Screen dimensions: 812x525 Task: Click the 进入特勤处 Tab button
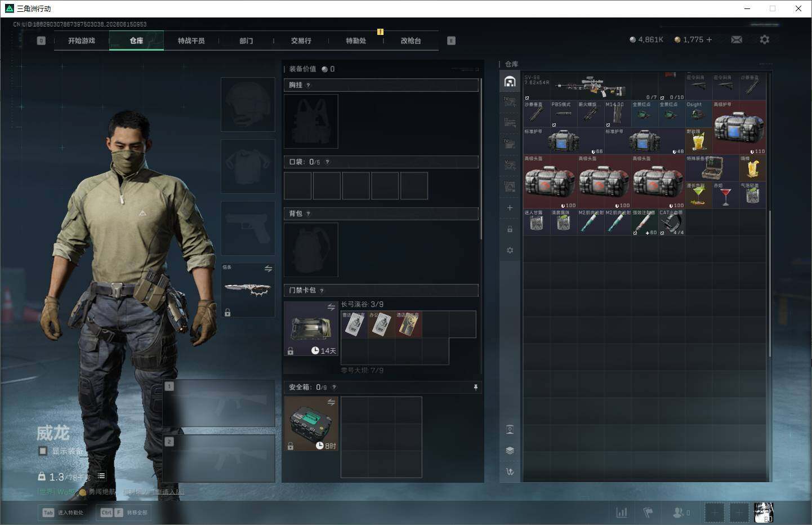click(x=64, y=513)
